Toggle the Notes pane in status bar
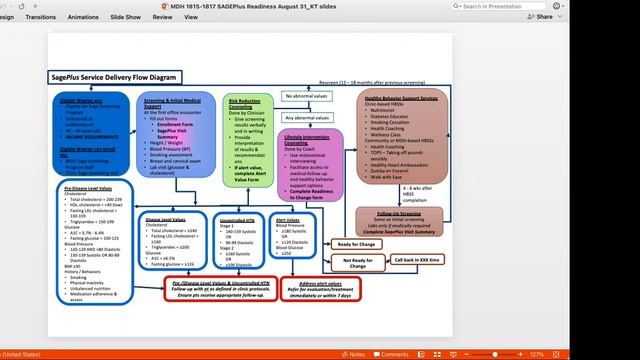 [353, 354]
